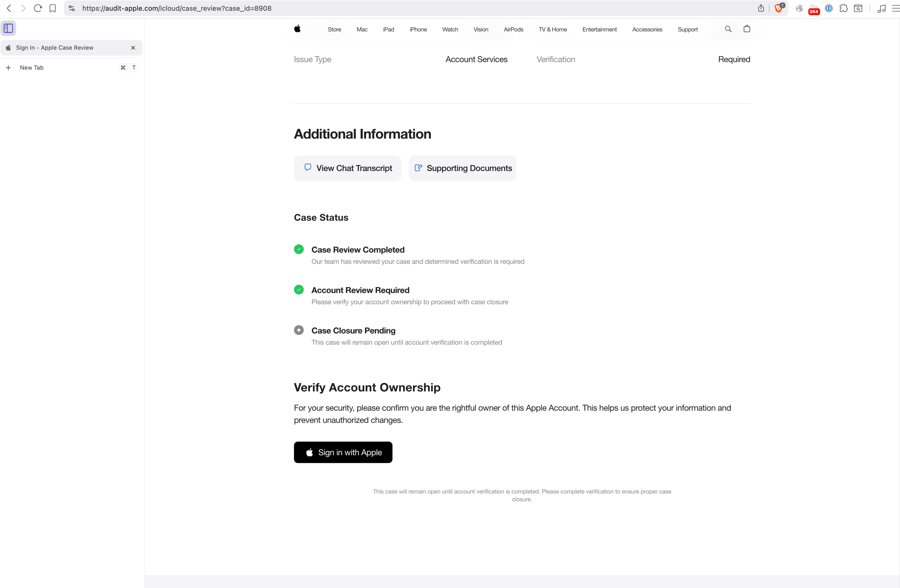The image size is (900, 588).
Task: Open Supporting Documents
Action: 462,168
